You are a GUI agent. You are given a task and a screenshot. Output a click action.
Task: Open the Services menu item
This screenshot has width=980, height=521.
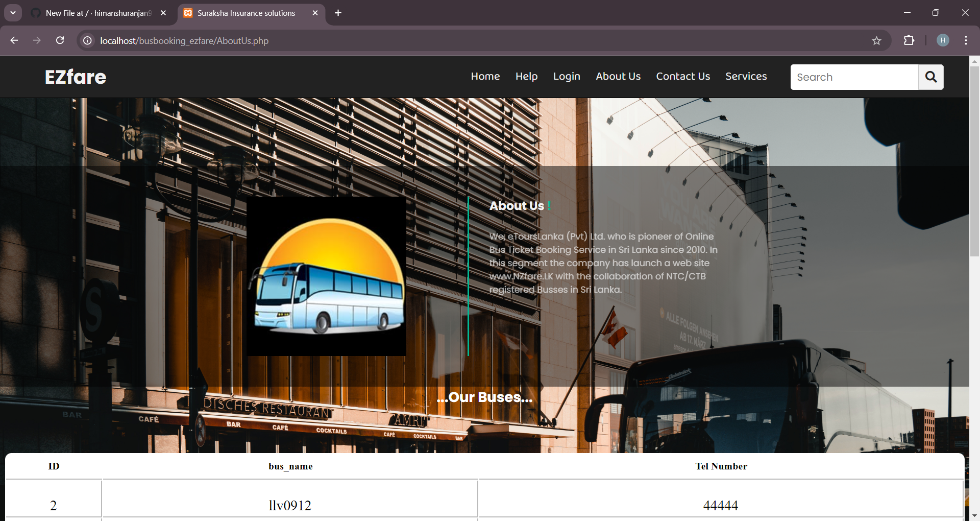pyautogui.click(x=746, y=76)
